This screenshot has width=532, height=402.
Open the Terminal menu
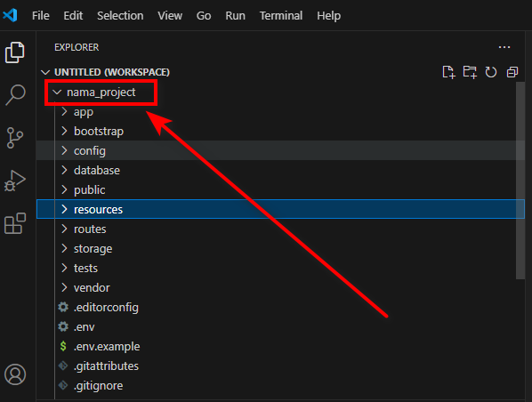(x=281, y=16)
